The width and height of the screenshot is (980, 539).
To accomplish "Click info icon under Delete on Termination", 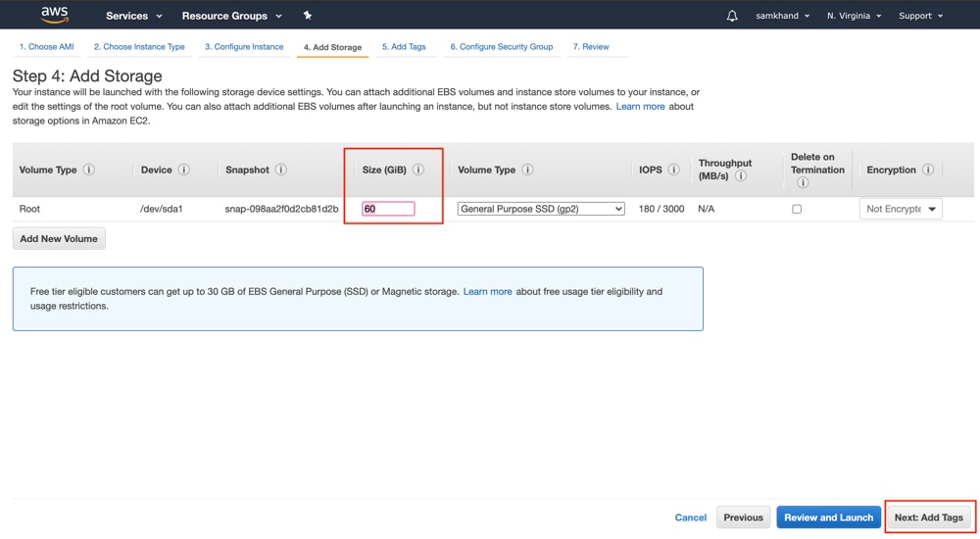I will tap(803, 182).
